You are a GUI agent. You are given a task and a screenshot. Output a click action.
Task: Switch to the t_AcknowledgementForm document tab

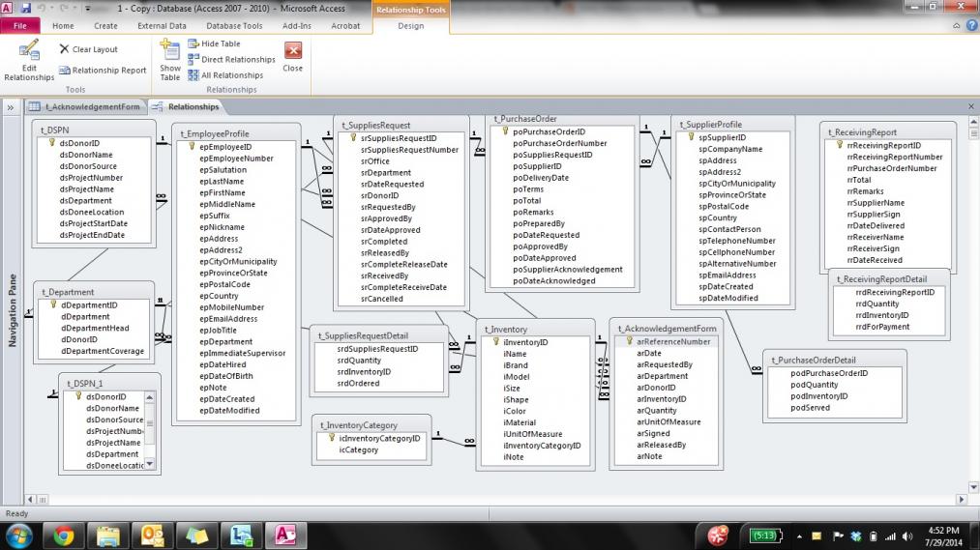pyautogui.click(x=85, y=106)
